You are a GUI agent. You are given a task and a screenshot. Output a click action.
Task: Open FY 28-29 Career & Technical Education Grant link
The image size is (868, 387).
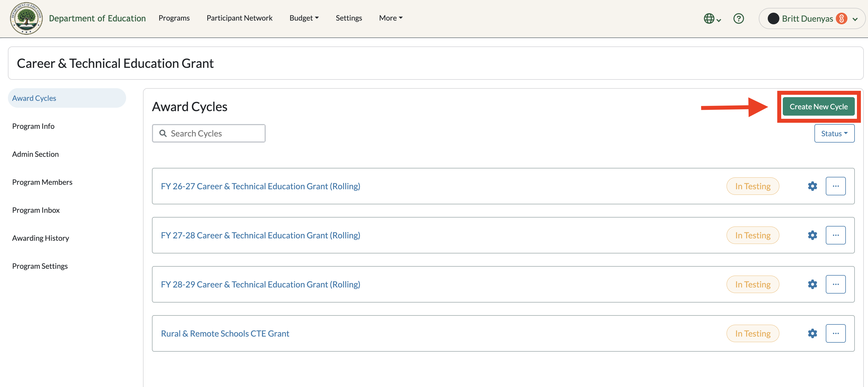[260, 285]
